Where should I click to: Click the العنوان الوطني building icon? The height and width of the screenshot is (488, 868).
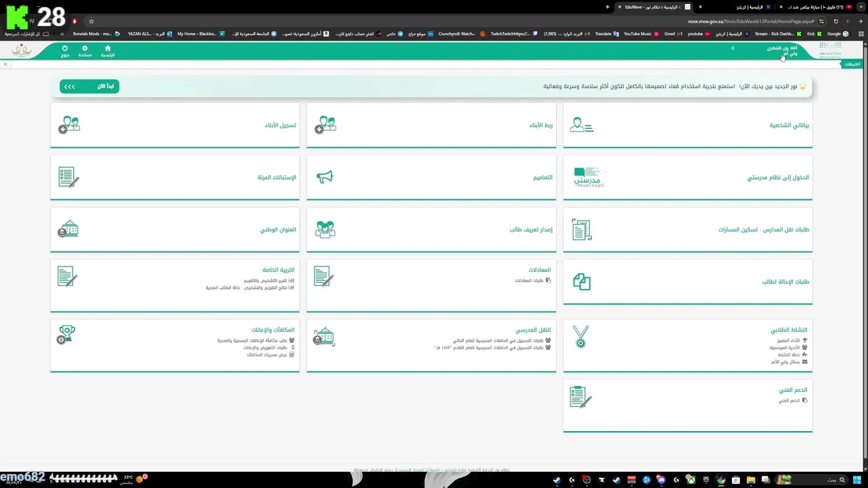click(x=68, y=229)
